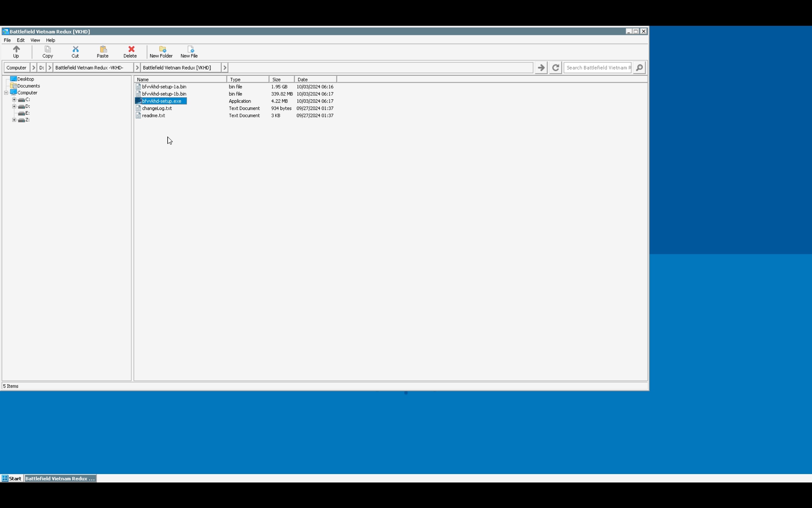Click the refresh icon near search

[x=555, y=68]
